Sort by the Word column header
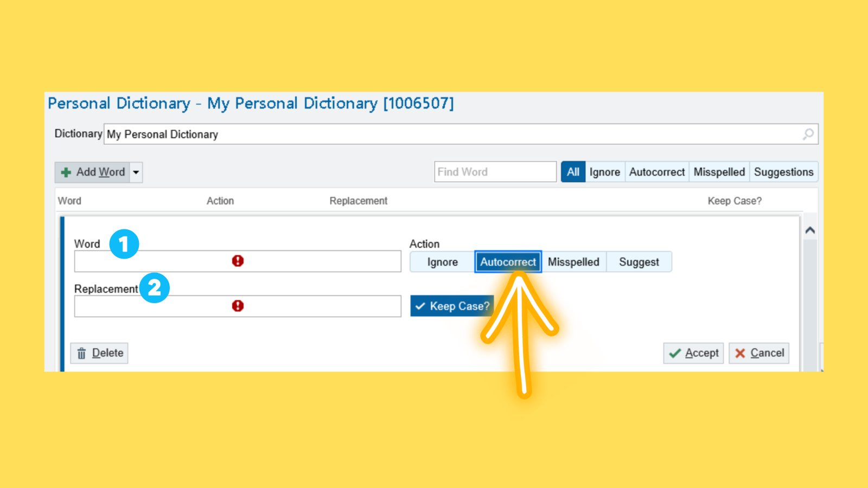This screenshot has width=868, height=488. tap(69, 201)
